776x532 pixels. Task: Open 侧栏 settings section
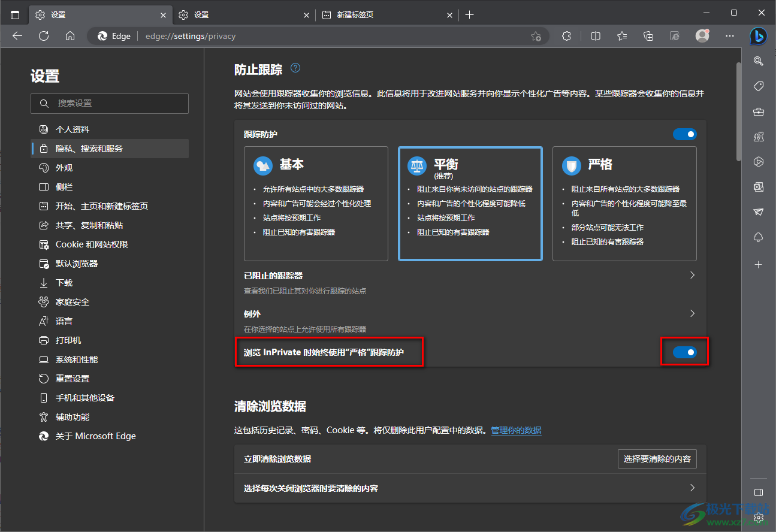click(x=110, y=187)
